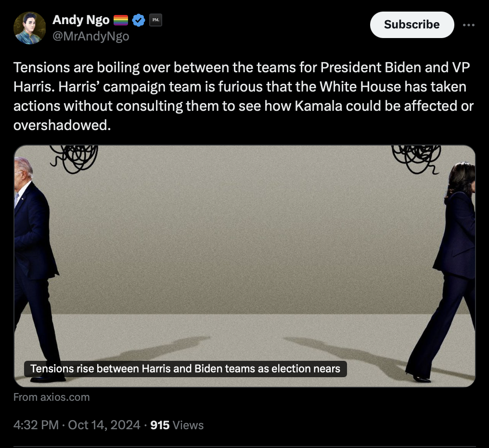Follow the "From axios.com" source link

[51, 397]
